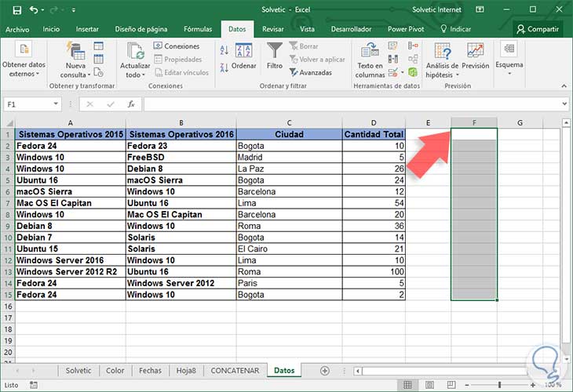Click Volver a aplicar
Viewport: 573px width, 392px height.
[317, 59]
